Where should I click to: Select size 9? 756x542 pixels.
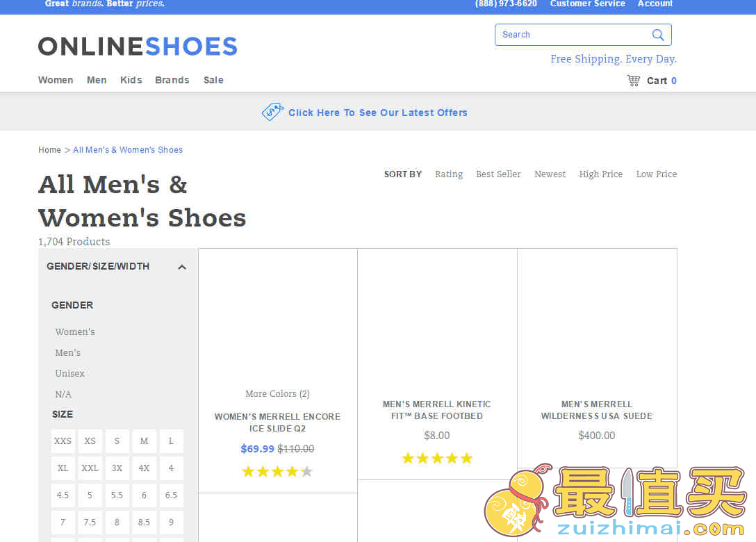(171, 522)
